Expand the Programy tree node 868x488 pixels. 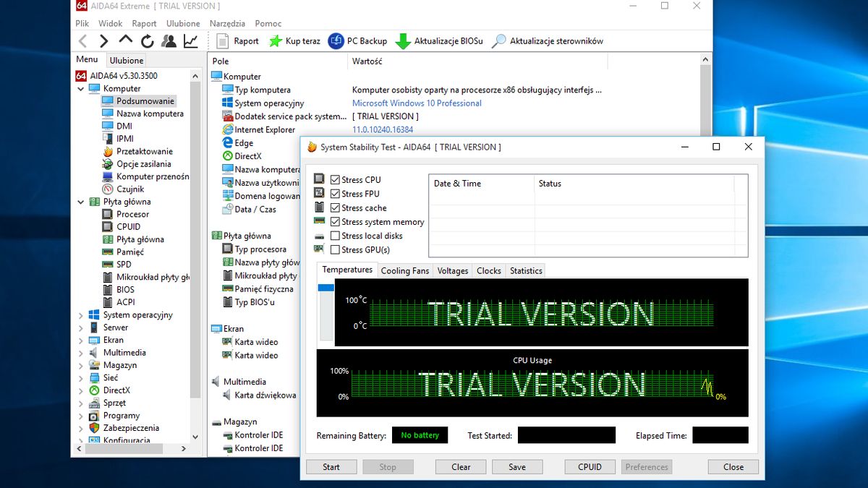point(81,416)
